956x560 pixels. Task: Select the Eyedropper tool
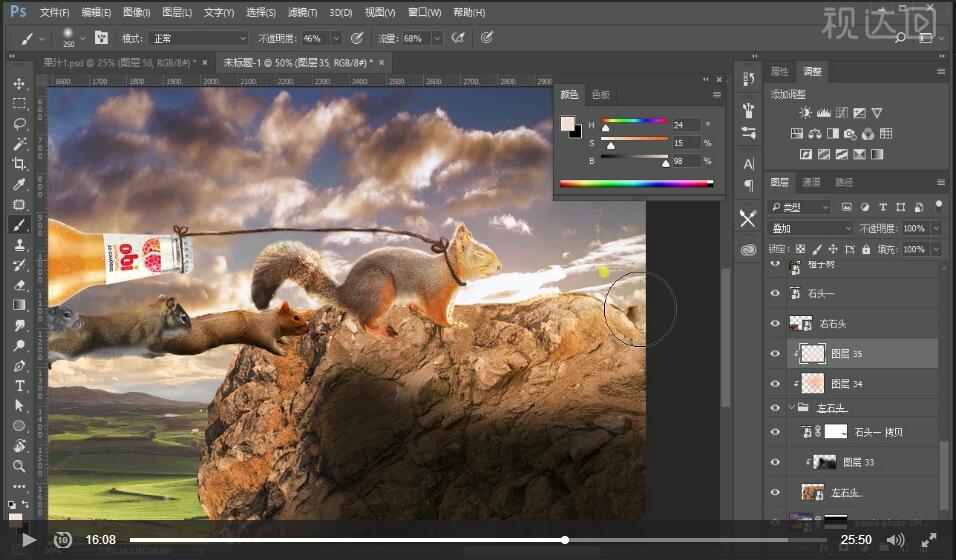pos(19,184)
